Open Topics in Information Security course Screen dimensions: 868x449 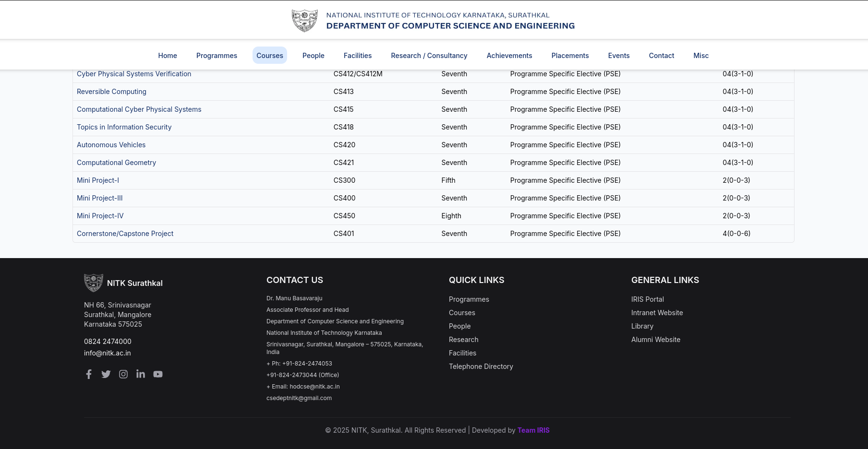[124, 127]
